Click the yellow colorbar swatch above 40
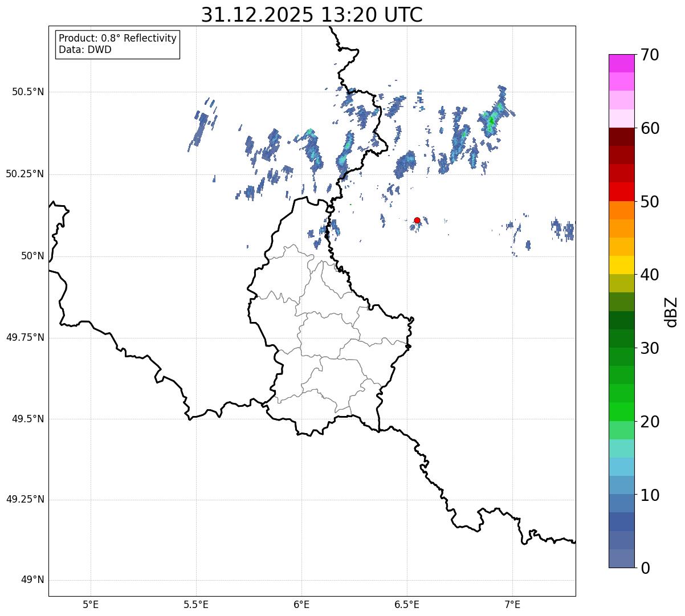 point(621,266)
